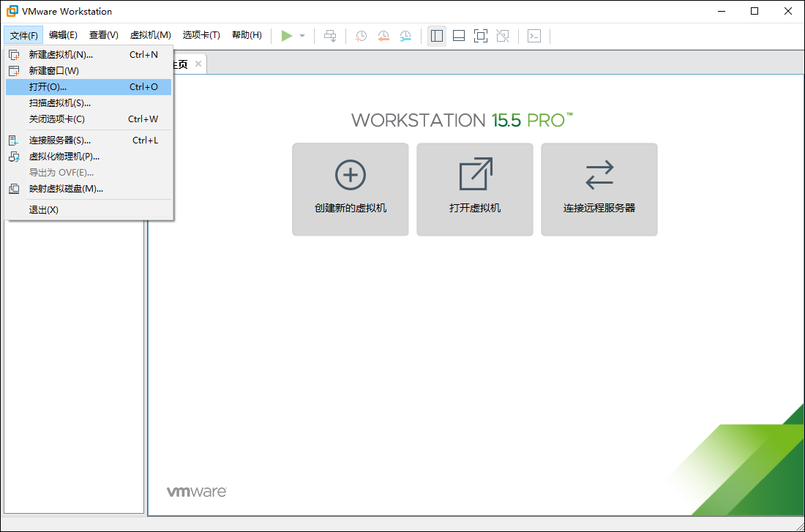Open the snapshot manager wrench icon

pos(405,36)
